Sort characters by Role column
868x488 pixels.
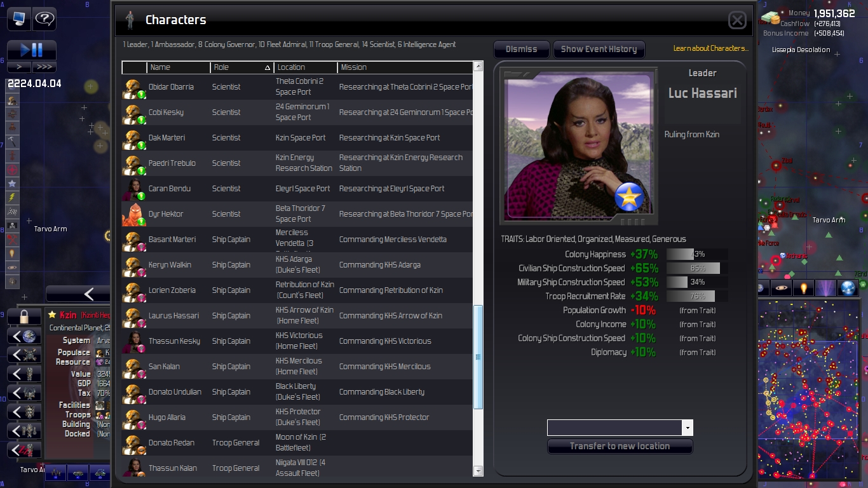[242, 67]
